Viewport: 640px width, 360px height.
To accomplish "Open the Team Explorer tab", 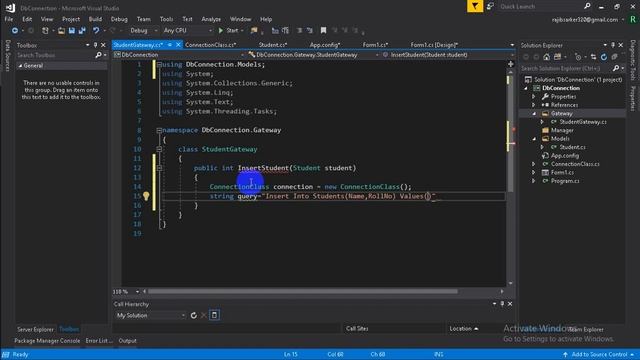I will (586, 329).
